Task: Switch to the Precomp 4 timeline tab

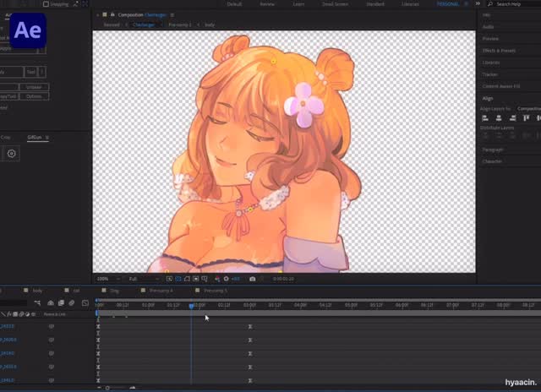Action: coord(161,291)
